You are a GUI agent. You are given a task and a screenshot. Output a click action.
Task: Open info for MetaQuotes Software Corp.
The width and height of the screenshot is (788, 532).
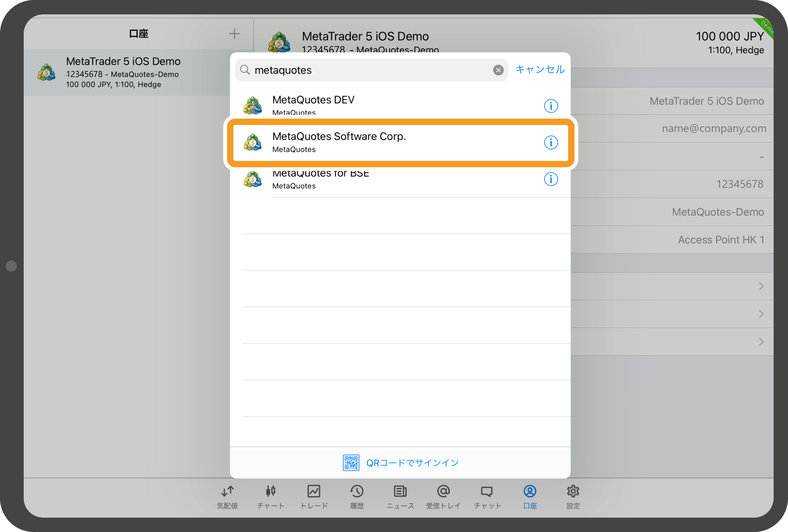tap(551, 143)
